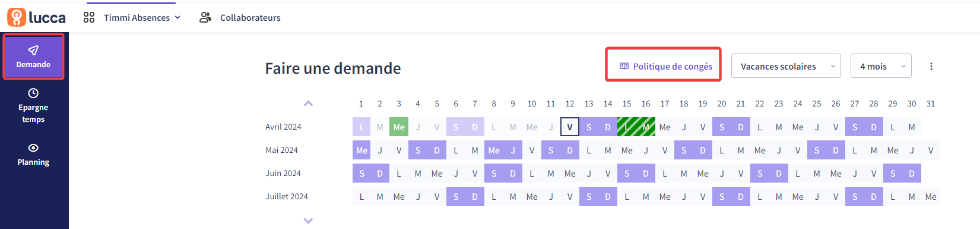Open the Demande paper plane icon

[x=33, y=51]
